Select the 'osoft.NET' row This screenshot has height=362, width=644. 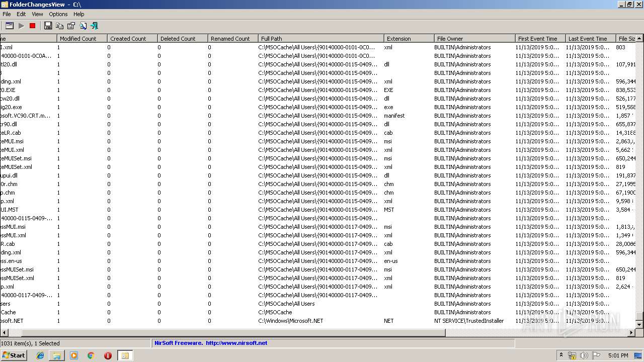(318, 321)
